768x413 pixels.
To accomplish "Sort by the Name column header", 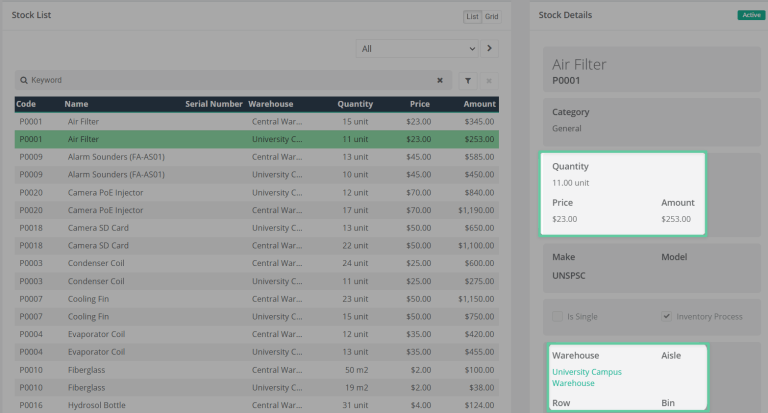I will [x=77, y=104].
